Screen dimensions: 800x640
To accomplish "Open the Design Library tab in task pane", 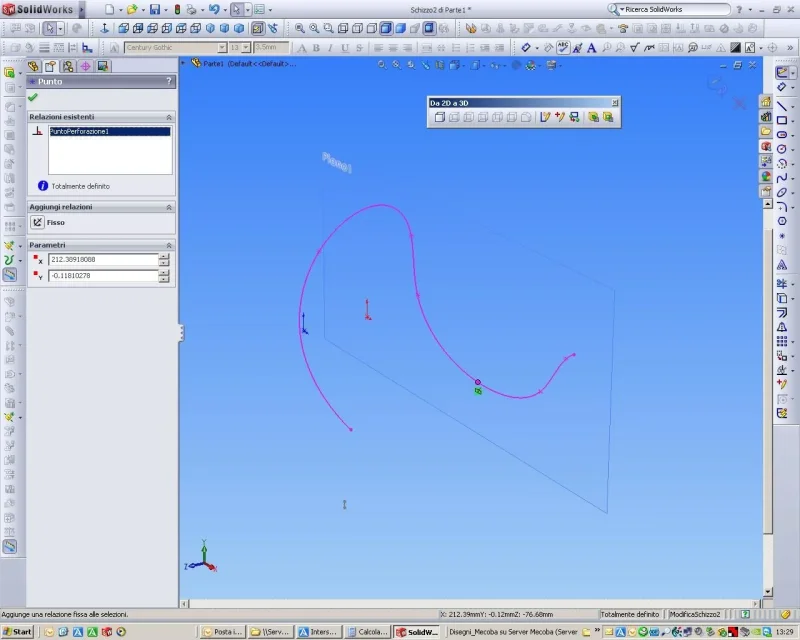I will pyautogui.click(x=766, y=116).
